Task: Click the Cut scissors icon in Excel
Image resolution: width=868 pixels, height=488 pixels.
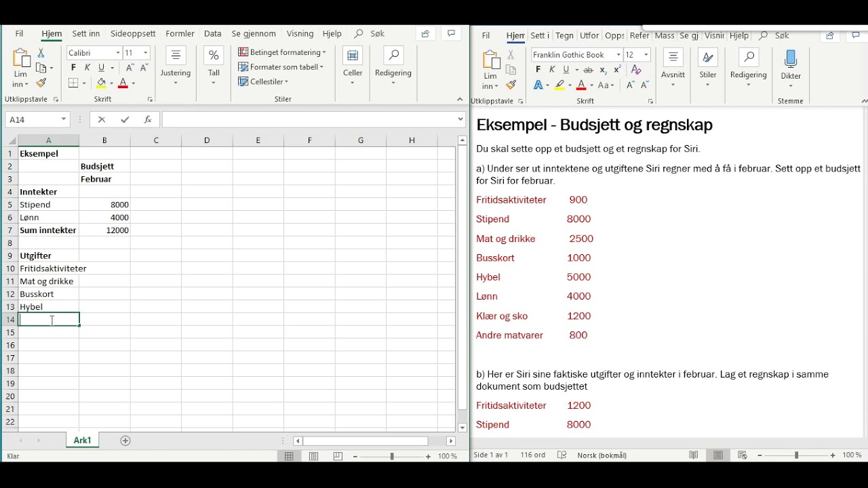Action: pyautogui.click(x=41, y=53)
